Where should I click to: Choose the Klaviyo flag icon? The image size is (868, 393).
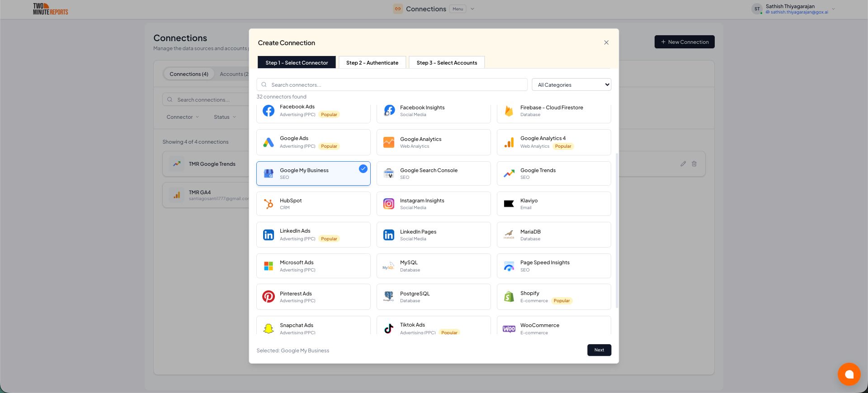[x=509, y=204]
